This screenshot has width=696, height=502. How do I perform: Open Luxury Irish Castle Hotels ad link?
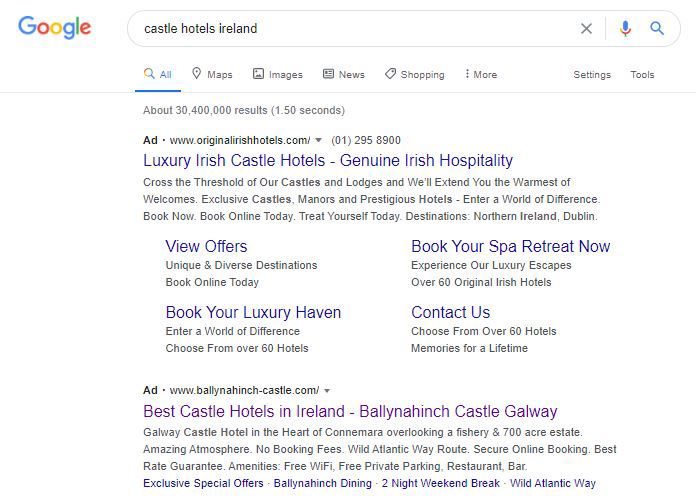pyautogui.click(x=328, y=161)
